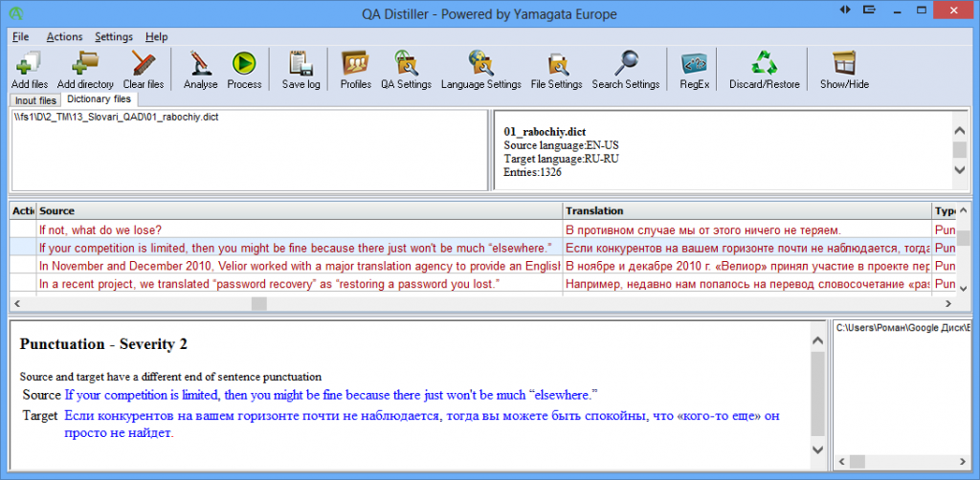
Task: Toggle panels with the Show/Hide icon
Action: point(844,65)
